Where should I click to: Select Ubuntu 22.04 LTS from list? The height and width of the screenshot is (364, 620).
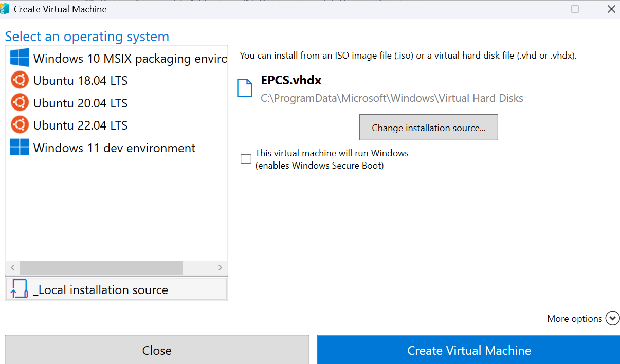(80, 125)
